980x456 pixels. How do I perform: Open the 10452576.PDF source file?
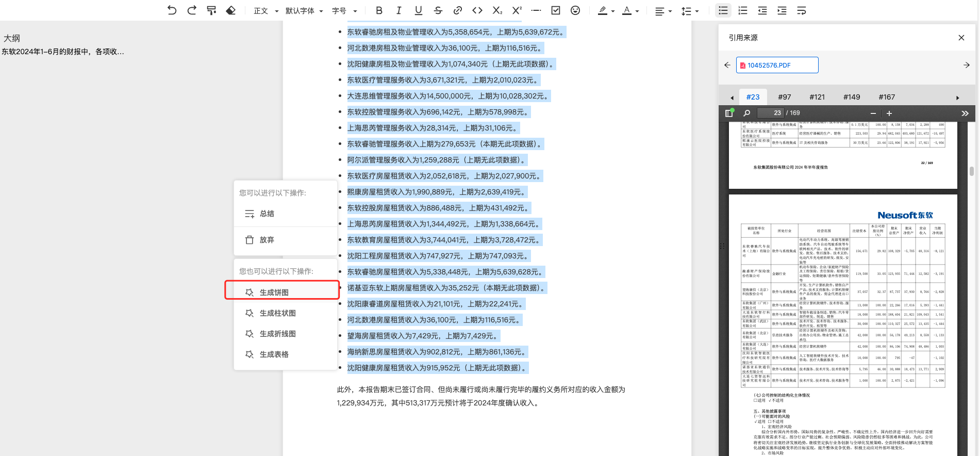777,65
